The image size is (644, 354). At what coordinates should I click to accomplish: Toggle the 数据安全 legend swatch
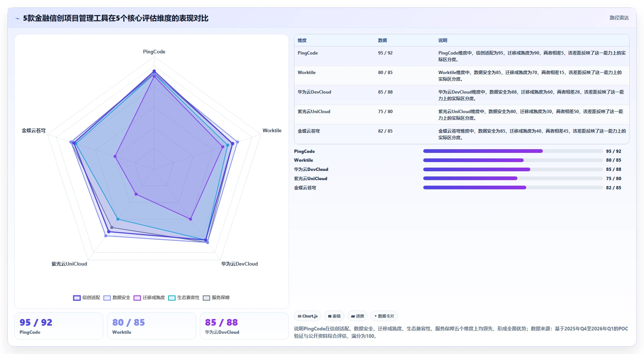[x=107, y=298]
